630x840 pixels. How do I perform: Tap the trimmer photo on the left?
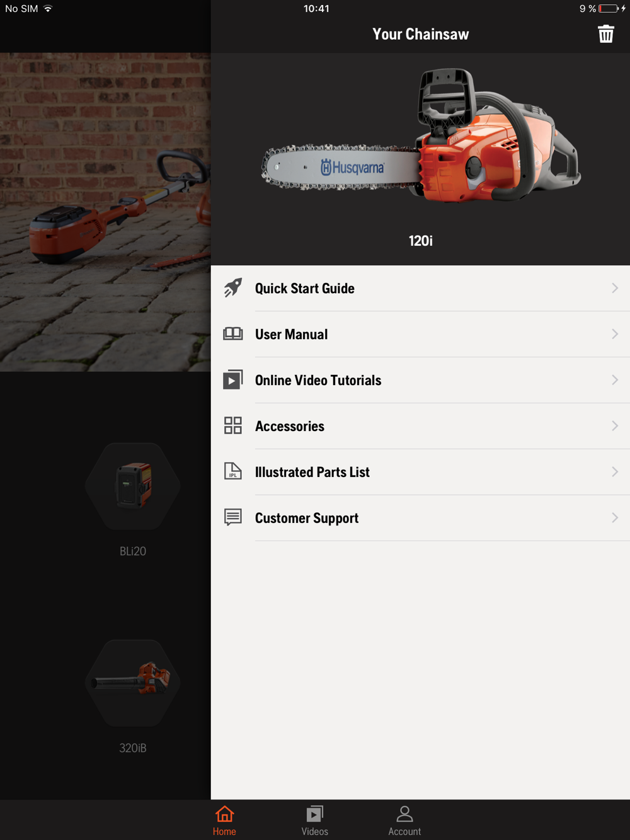105,212
